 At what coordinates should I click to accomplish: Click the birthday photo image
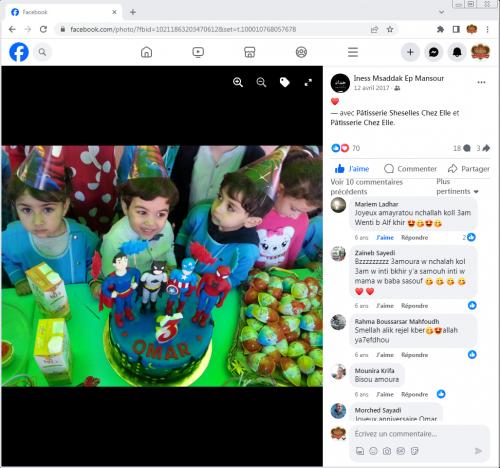pos(162,266)
